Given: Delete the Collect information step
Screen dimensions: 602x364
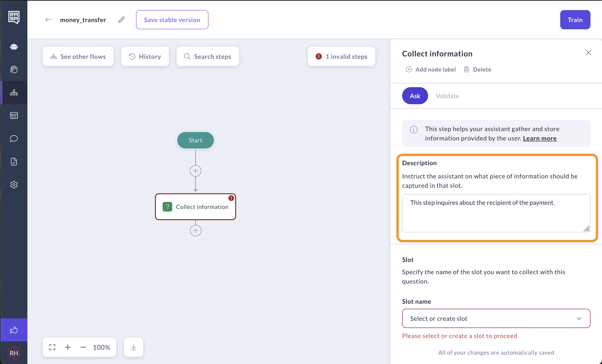Looking at the screenshot, I should coord(477,70).
